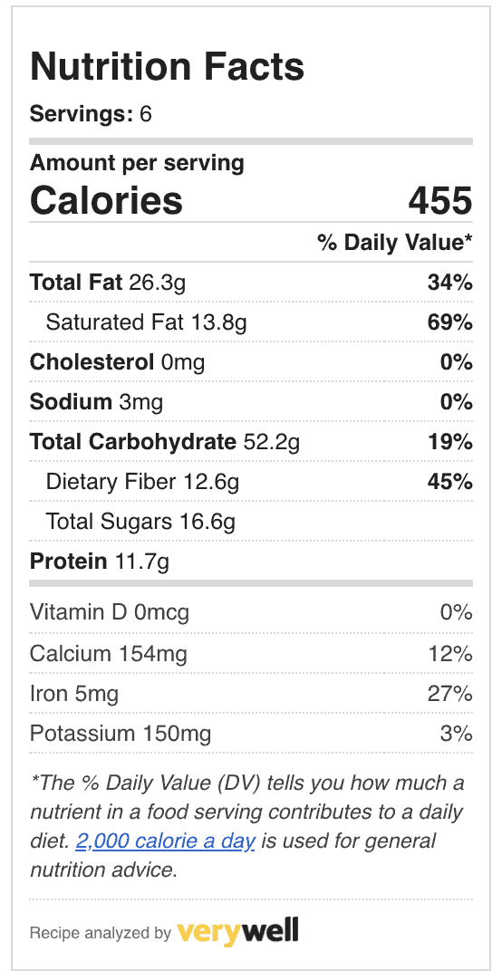Click the verywell logo
The width and height of the screenshot is (502, 980).
tap(237, 931)
